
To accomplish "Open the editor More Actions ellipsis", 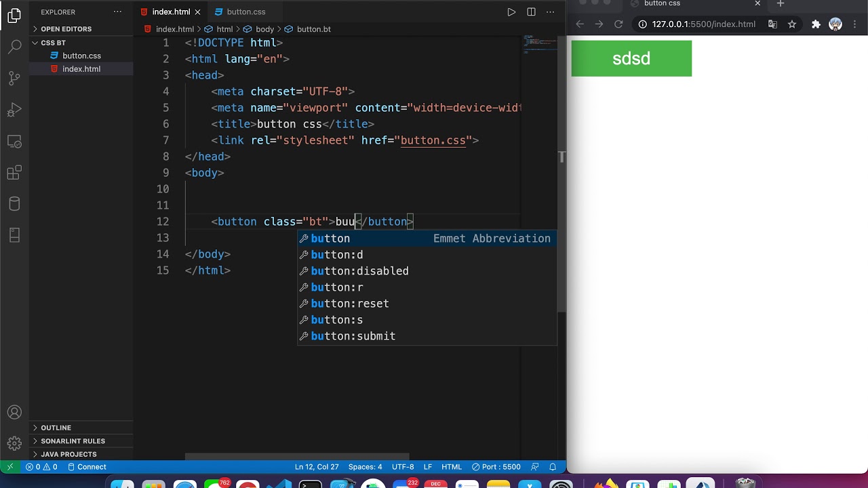I will (x=551, y=12).
